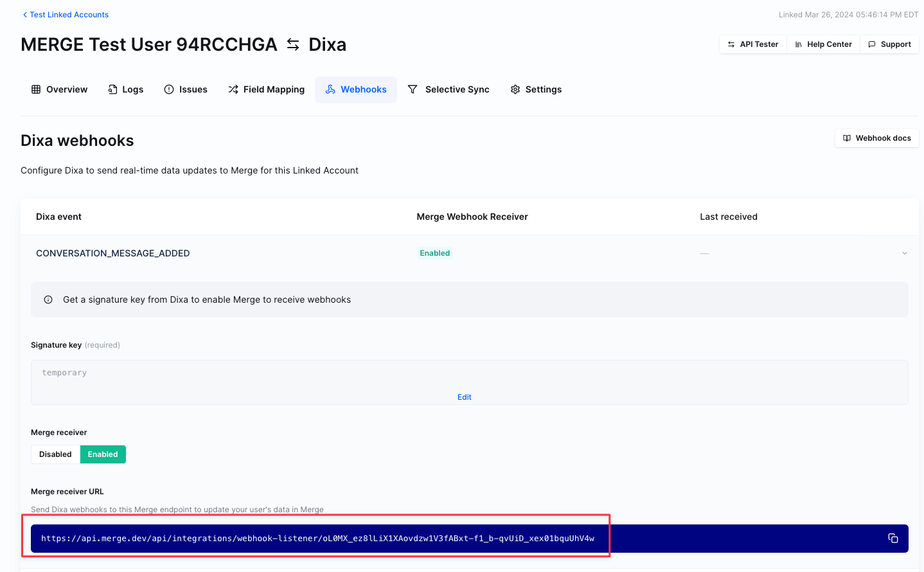The image size is (924, 572).
Task: Collapse the CONVERSATION_MESSAGE_ADDED row chevron
Action: [905, 253]
